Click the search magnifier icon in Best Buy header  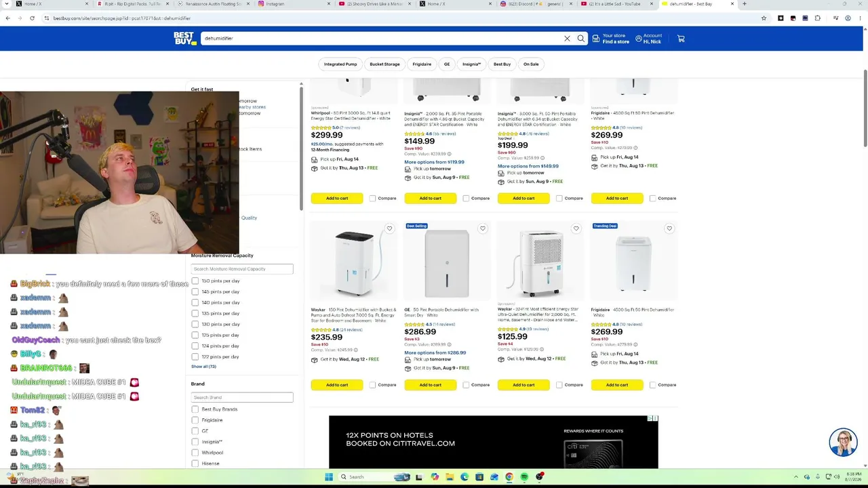[581, 39]
